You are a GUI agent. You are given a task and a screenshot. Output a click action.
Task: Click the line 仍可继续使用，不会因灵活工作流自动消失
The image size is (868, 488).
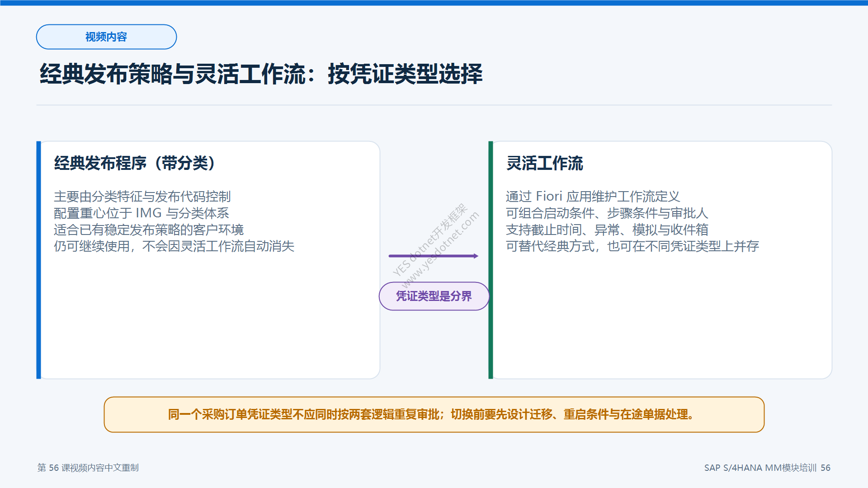[174, 246]
